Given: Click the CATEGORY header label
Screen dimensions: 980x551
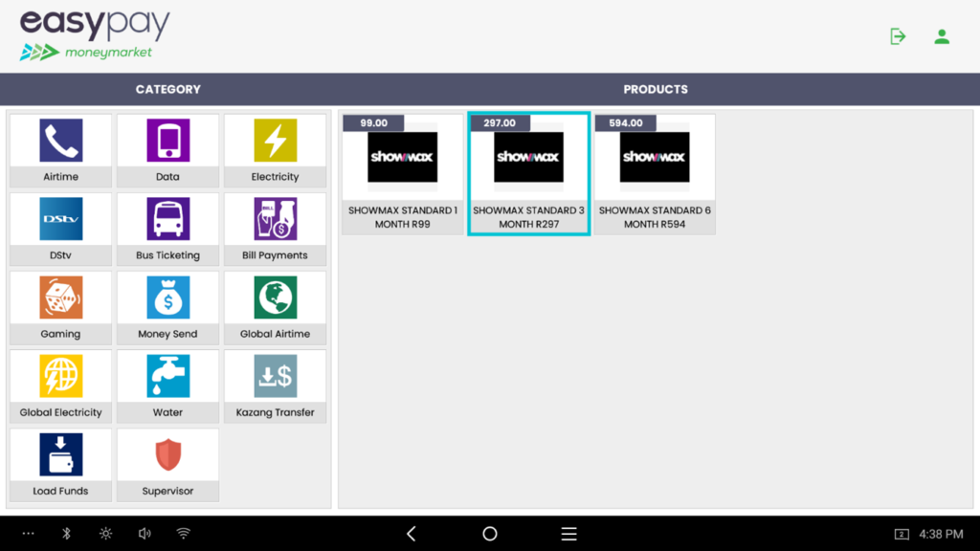Looking at the screenshot, I should coord(168,89).
